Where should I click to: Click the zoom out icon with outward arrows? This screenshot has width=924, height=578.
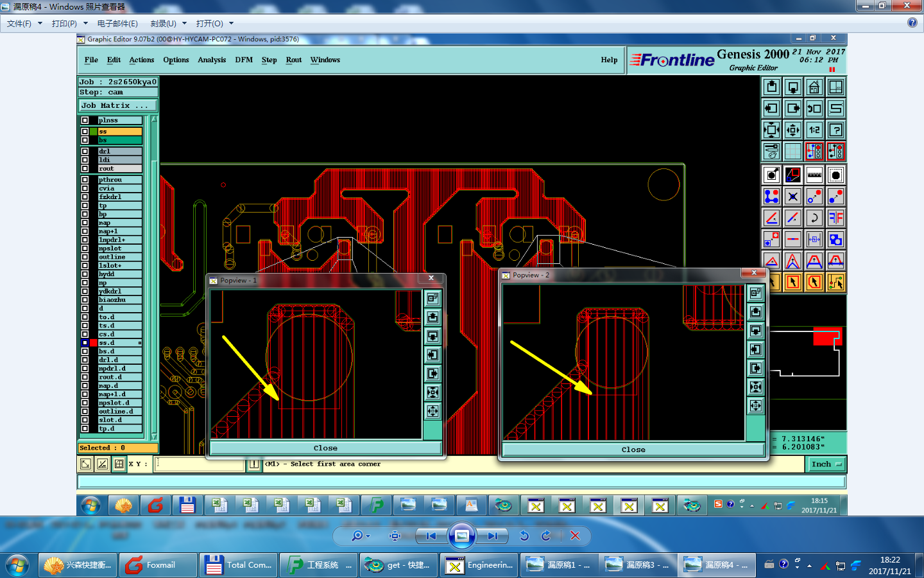point(793,130)
